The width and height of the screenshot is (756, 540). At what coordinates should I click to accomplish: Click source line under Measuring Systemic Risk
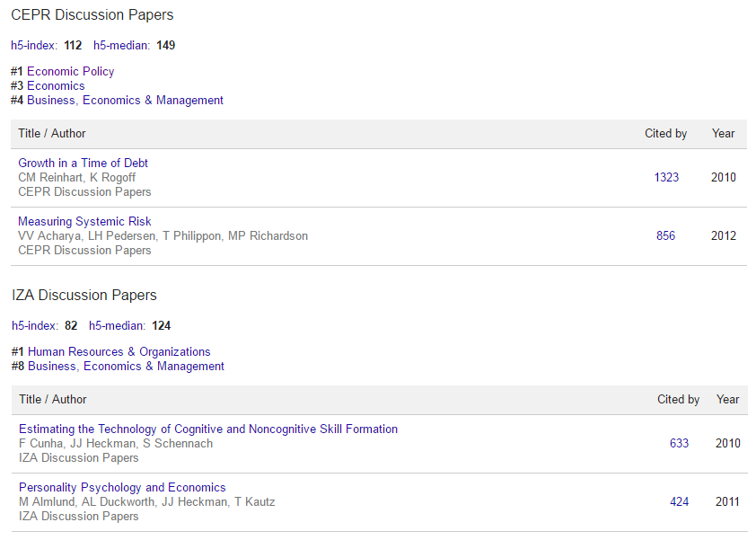[x=85, y=251]
